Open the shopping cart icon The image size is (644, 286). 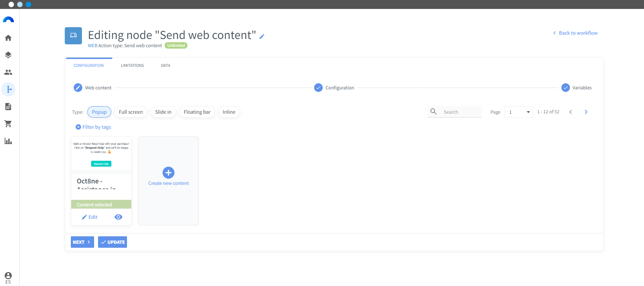pos(8,124)
